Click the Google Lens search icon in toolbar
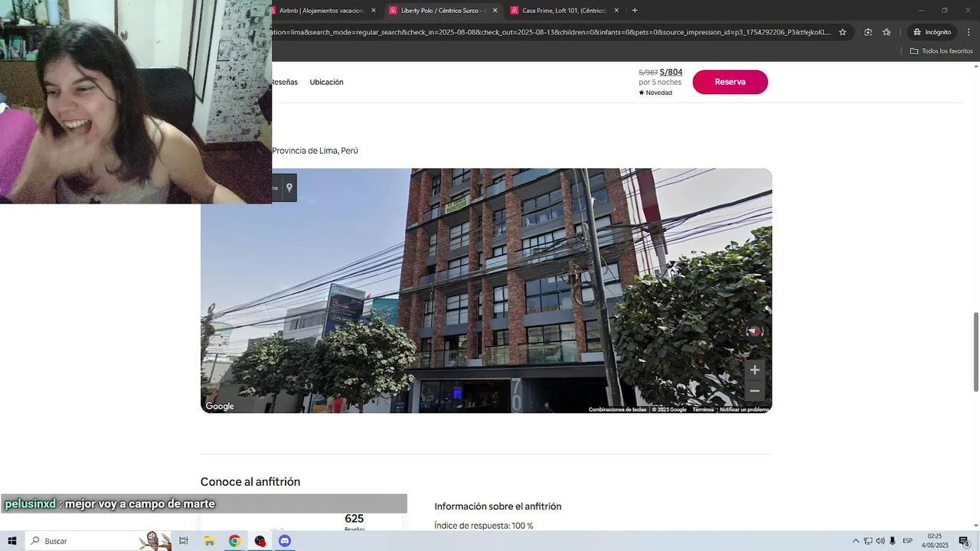980x551 pixels. (x=868, y=32)
